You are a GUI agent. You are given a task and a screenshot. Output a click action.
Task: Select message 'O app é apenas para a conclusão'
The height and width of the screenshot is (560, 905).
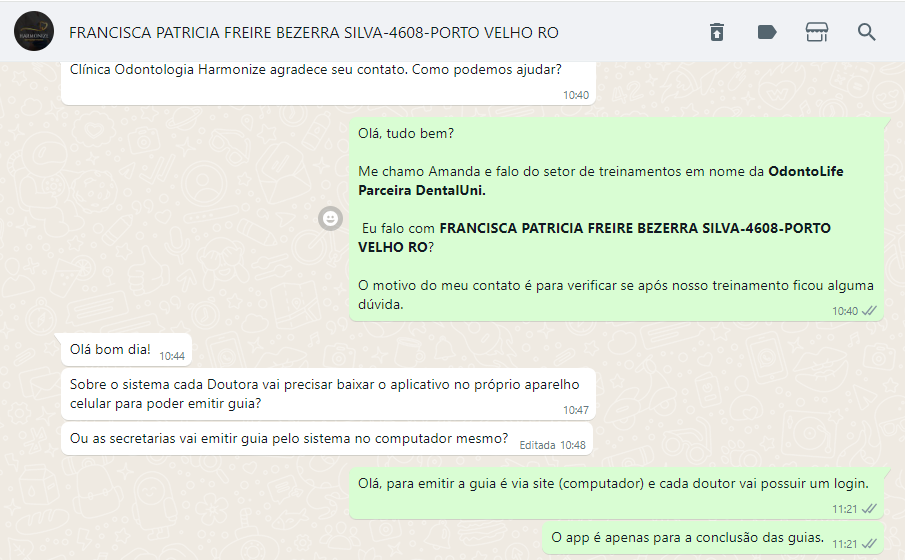coord(713,538)
